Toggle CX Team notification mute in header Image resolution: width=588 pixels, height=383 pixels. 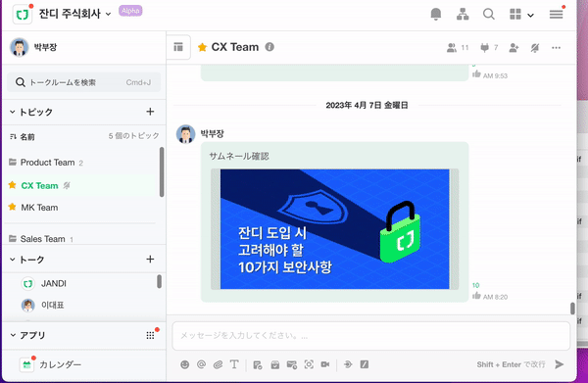[x=535, y=48]
